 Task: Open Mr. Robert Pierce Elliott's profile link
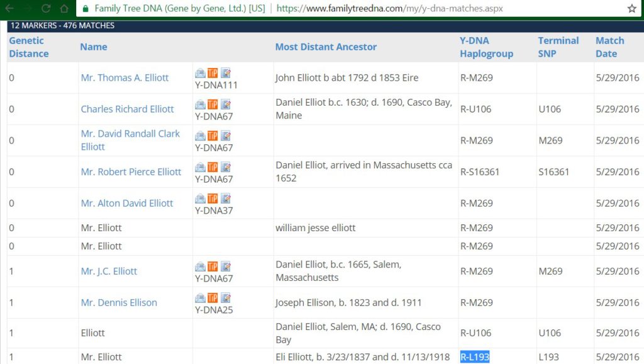click(131, 172)
